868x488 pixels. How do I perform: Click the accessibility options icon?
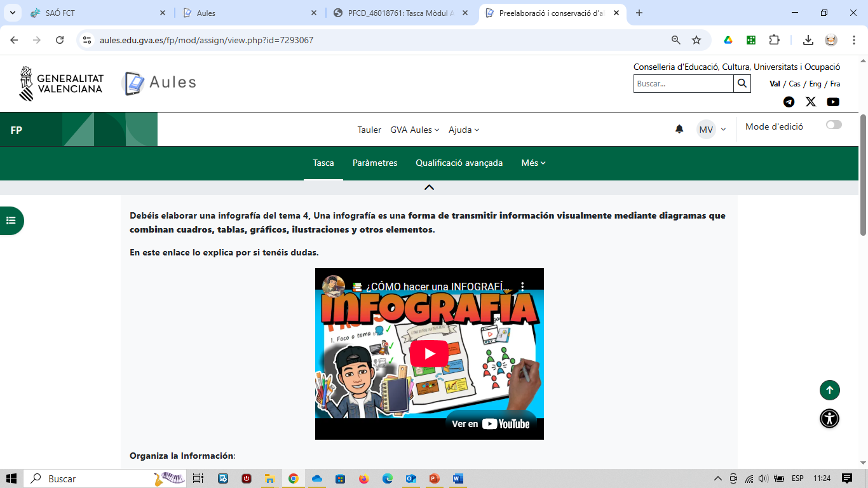pyautogui.click(x=829, y=418)
